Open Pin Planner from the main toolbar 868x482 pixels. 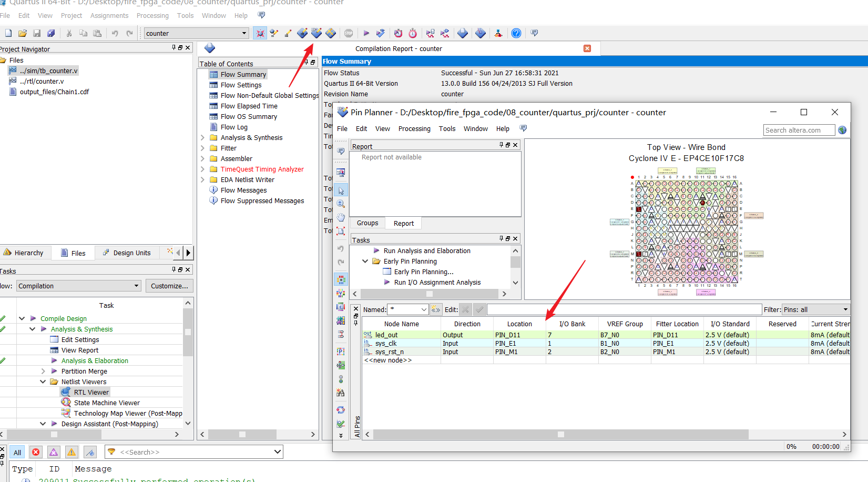[316, 33]
